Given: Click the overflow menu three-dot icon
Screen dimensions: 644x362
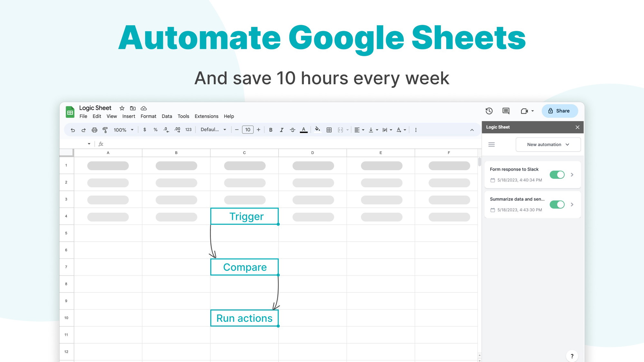Looking at the screenshot, I should 416,129.
